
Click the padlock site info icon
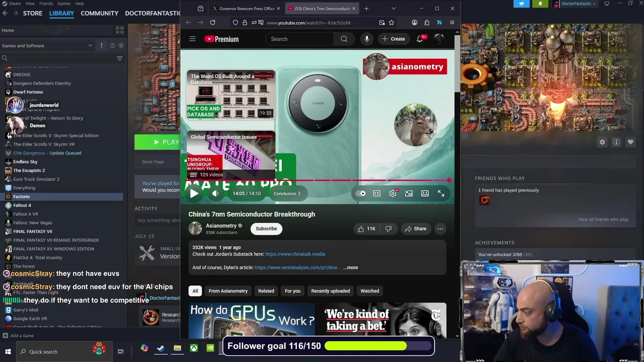(x=245, y=23)
